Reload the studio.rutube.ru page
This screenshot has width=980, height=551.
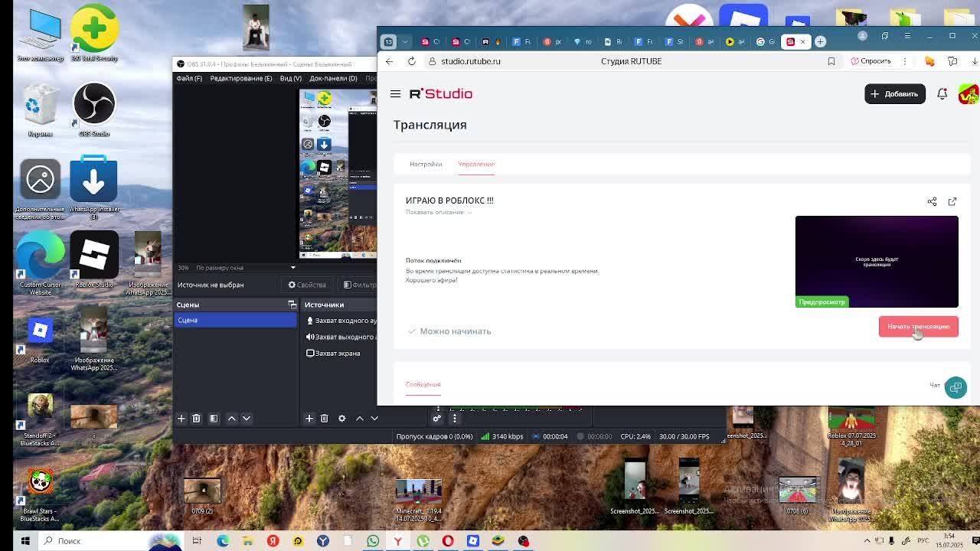tap(412, 61)
